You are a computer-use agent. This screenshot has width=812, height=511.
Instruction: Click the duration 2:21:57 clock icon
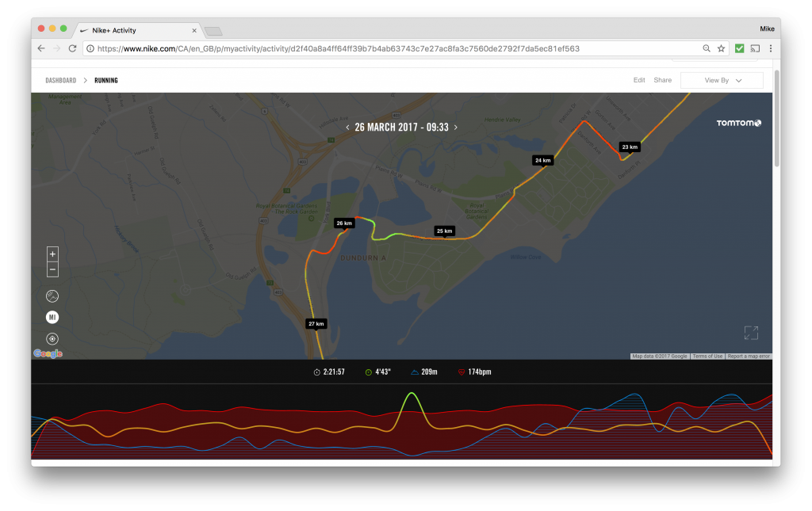319,372
